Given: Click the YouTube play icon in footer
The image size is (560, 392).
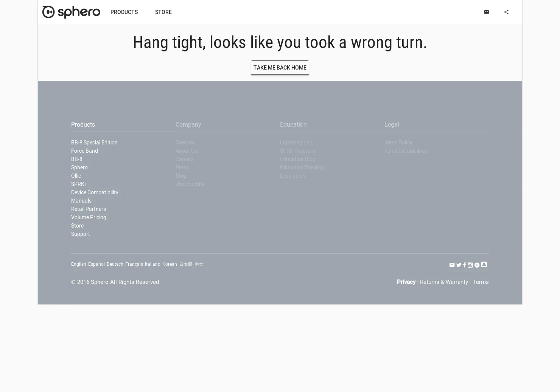Looking at the screenshot, I should (477, 265).
